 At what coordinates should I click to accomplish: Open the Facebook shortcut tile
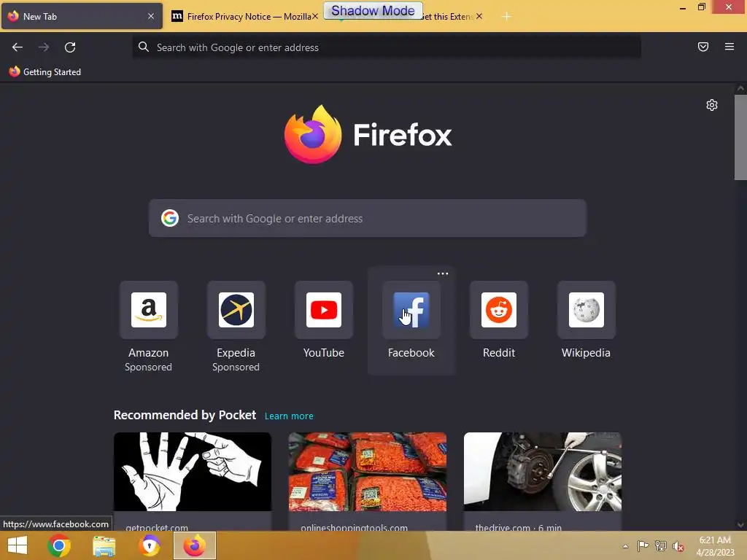coord(411,310)
